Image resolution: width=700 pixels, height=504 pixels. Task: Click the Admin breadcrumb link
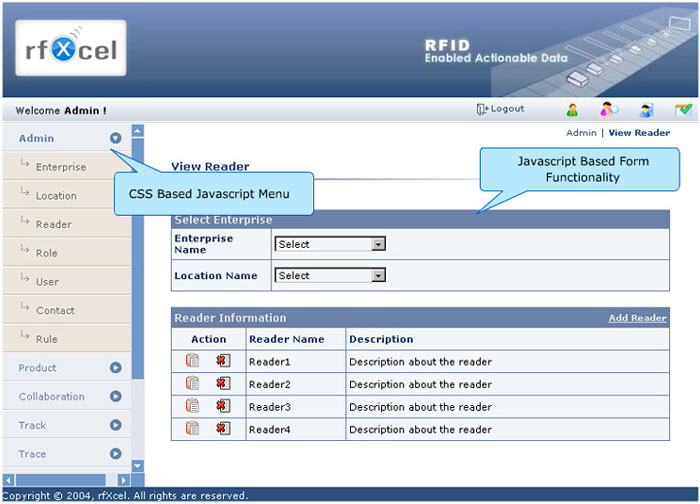(581, 133)
